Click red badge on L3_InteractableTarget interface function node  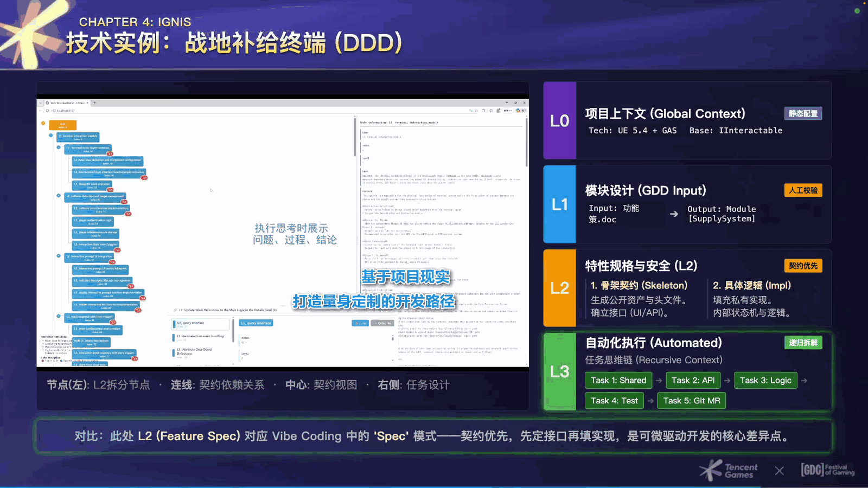click(144, 177)
